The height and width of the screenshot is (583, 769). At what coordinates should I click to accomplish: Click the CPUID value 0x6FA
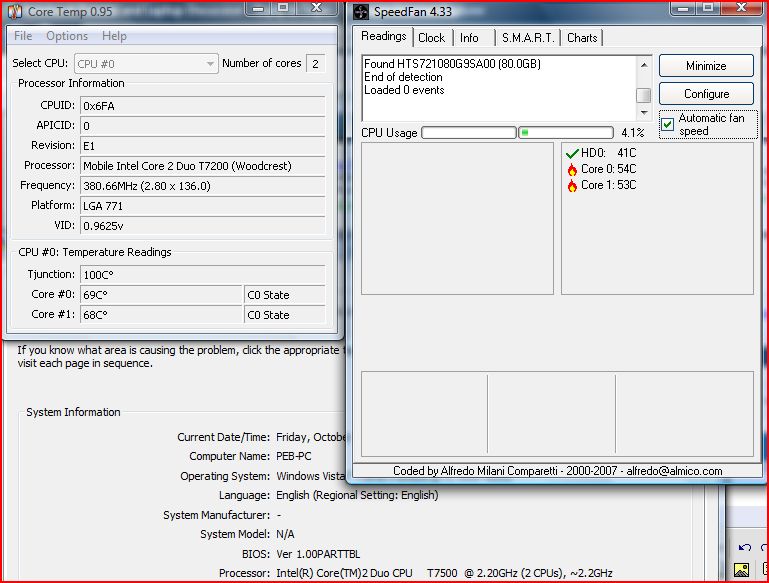202,106
